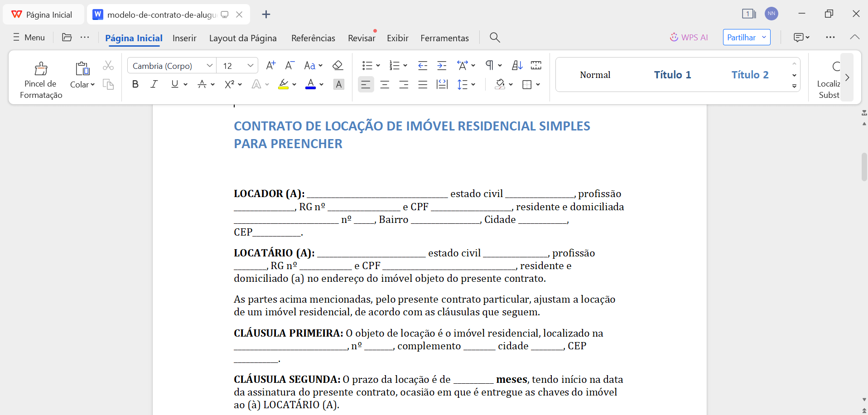The height and width of the screenshot is (415, 868).
Task: Apply superscript formatting
Action: (230, 84)
